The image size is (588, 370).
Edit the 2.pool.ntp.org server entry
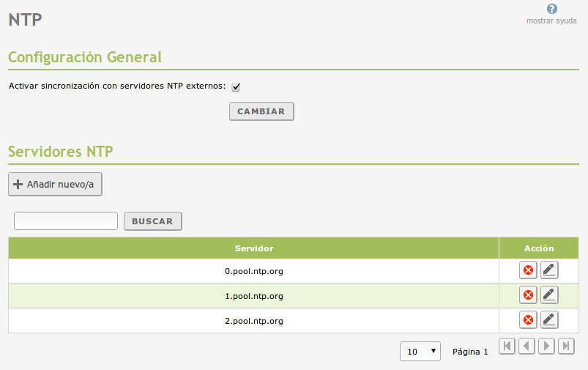click(x=549, y=320)
